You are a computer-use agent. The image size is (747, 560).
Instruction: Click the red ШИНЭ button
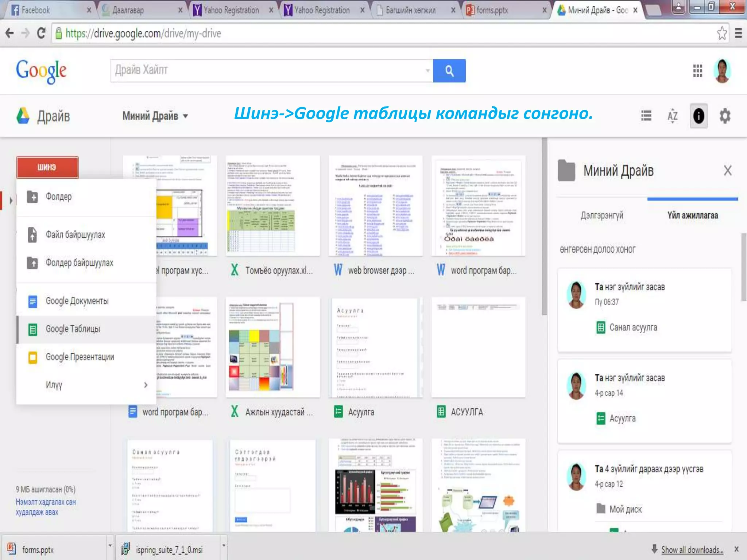click(x=47, y=167)
